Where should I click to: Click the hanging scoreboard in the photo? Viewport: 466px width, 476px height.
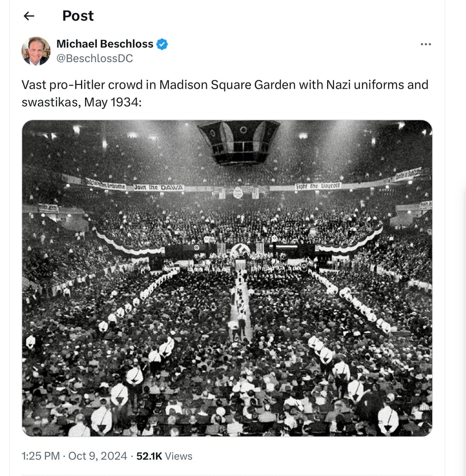(238, 142)
